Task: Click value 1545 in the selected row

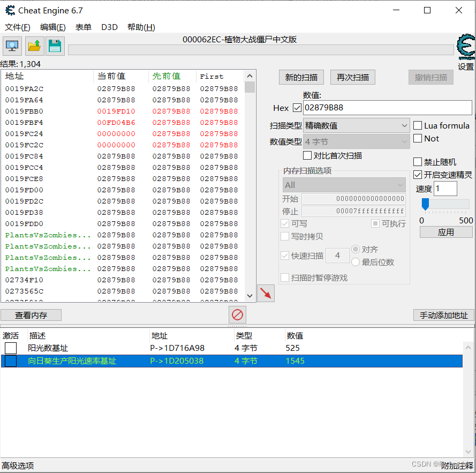Action: 295,361
